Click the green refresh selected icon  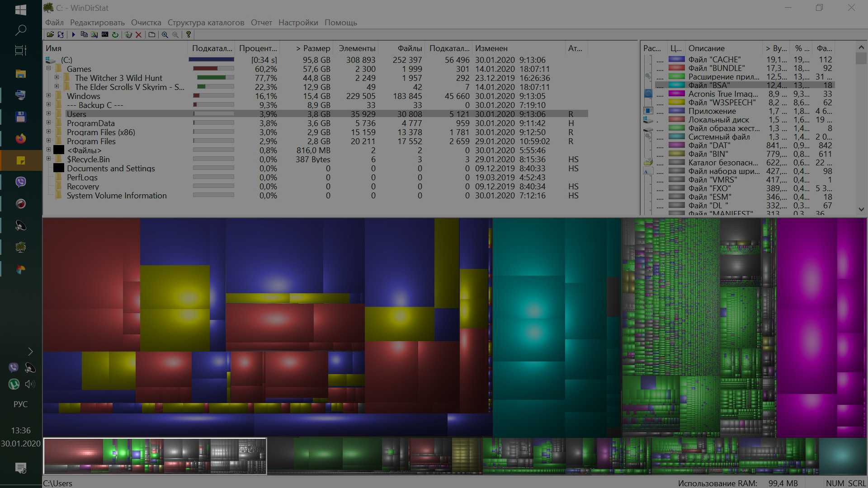pyautogui.click(x=115, y=34)
